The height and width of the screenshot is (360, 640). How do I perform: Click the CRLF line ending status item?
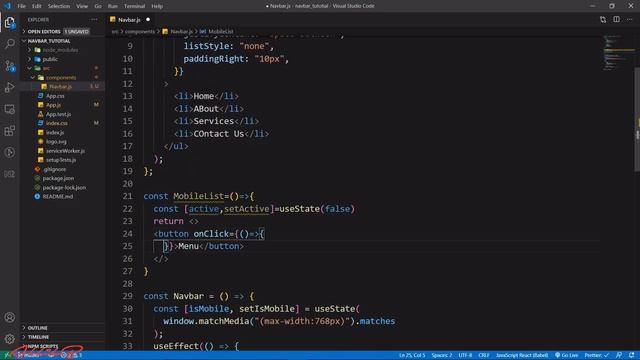(484, 355)
